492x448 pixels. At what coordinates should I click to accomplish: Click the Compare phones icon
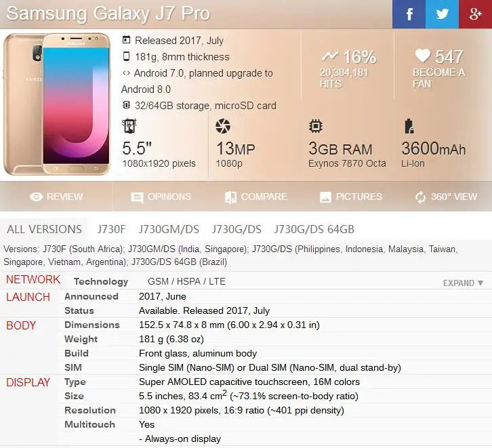coord(230,197)
